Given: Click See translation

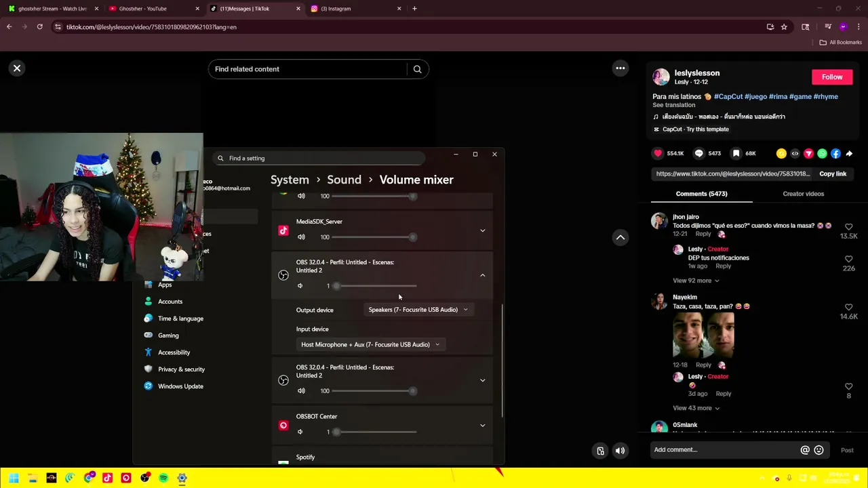Looking at the screenshot, I should pos(673,105).
